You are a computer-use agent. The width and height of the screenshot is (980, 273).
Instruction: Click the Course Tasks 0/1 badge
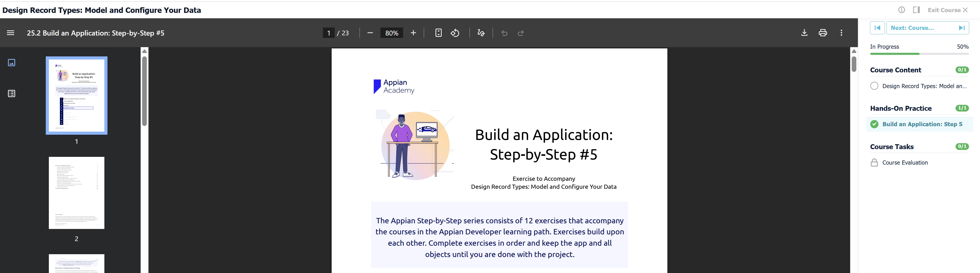pos(962,146)
